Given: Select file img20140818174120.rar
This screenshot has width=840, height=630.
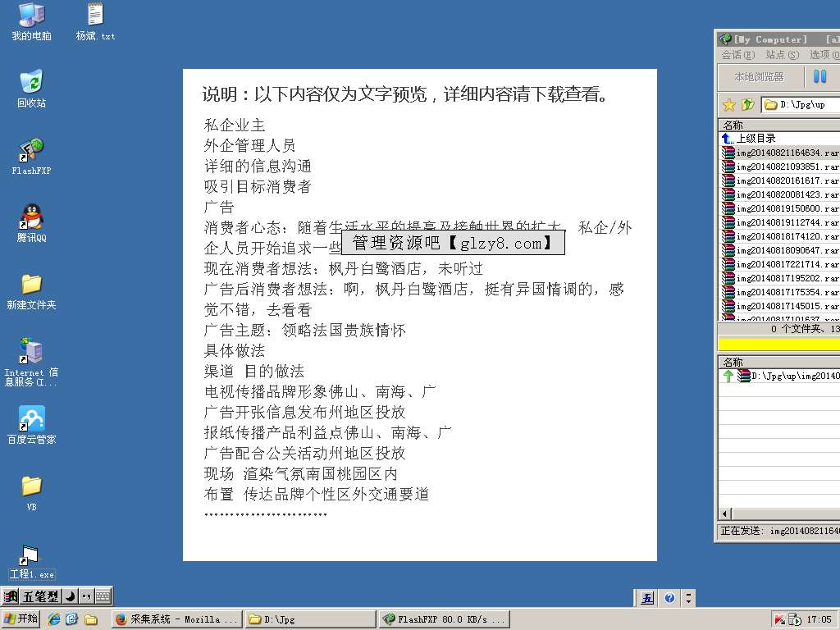Looking at the screenshot, I should [x=779, y=236].
